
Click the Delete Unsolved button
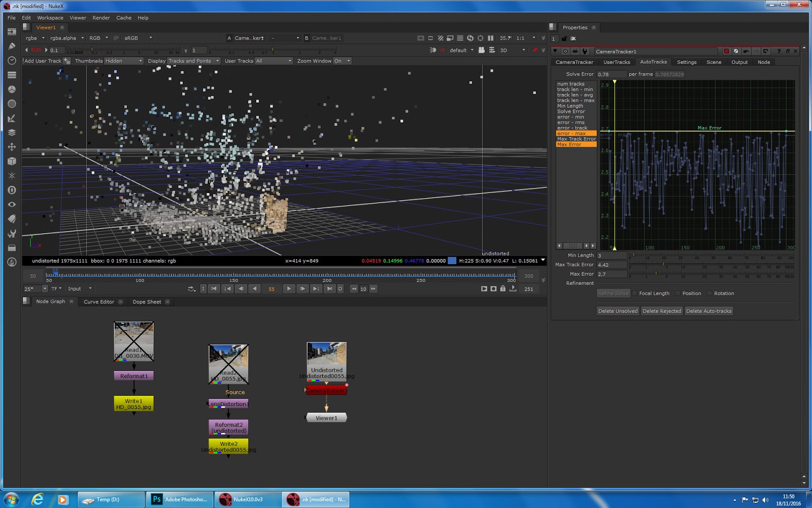point(618,311)
